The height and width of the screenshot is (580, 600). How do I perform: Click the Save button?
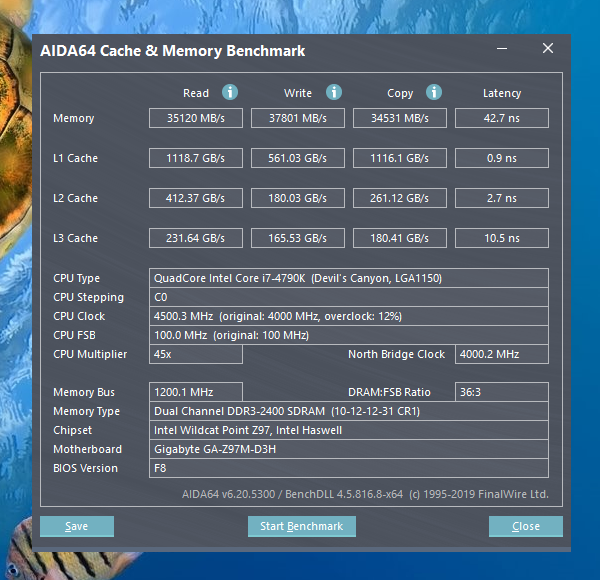(77, 526)
